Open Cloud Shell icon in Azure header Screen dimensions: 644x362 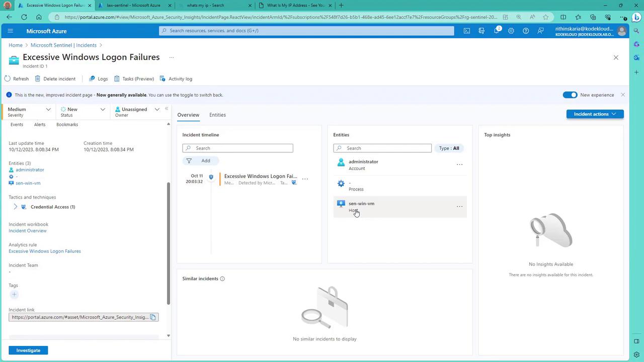click(x=467, y=31)
